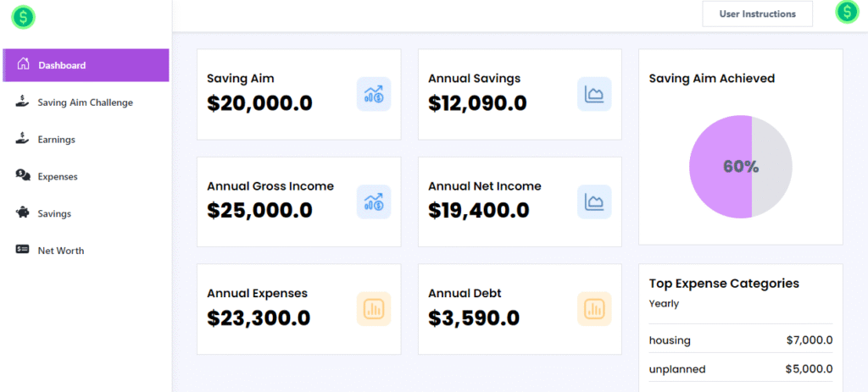Click the purple 60% pie chart segment
This screenshot has height=392, width=868.
click(719, 167)
